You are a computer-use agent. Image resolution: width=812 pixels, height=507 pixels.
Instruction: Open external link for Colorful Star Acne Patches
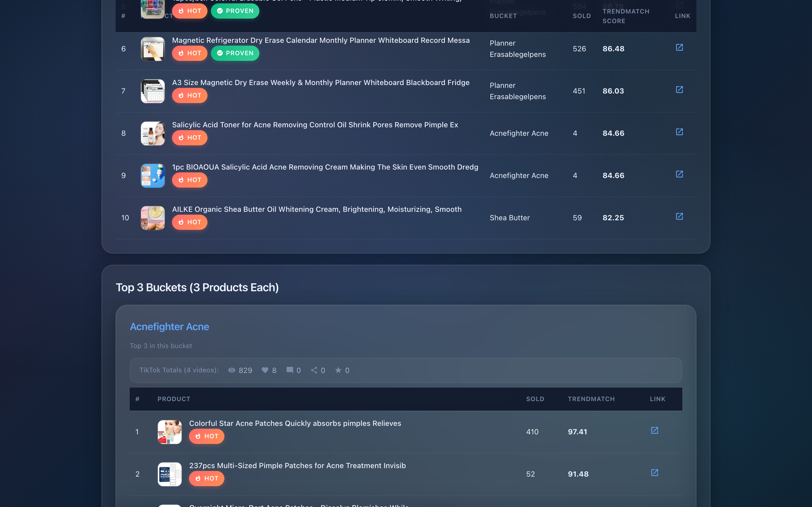[x=654, y=431]
